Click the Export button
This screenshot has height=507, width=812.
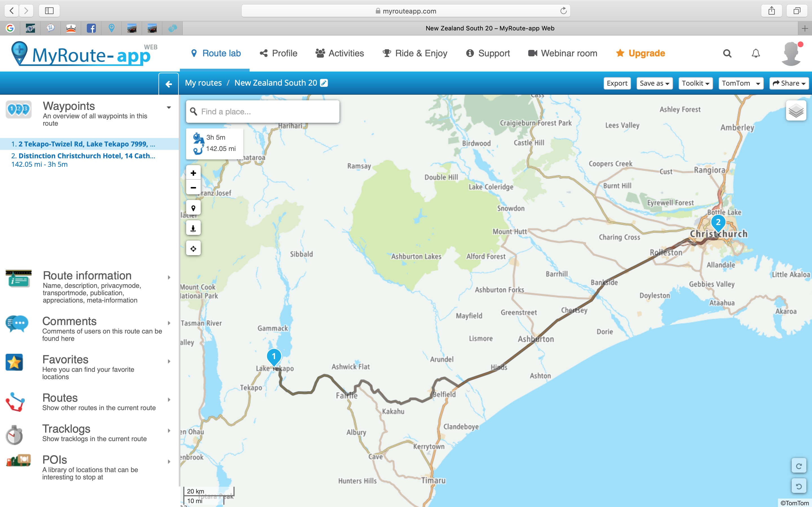pos(617,83)
